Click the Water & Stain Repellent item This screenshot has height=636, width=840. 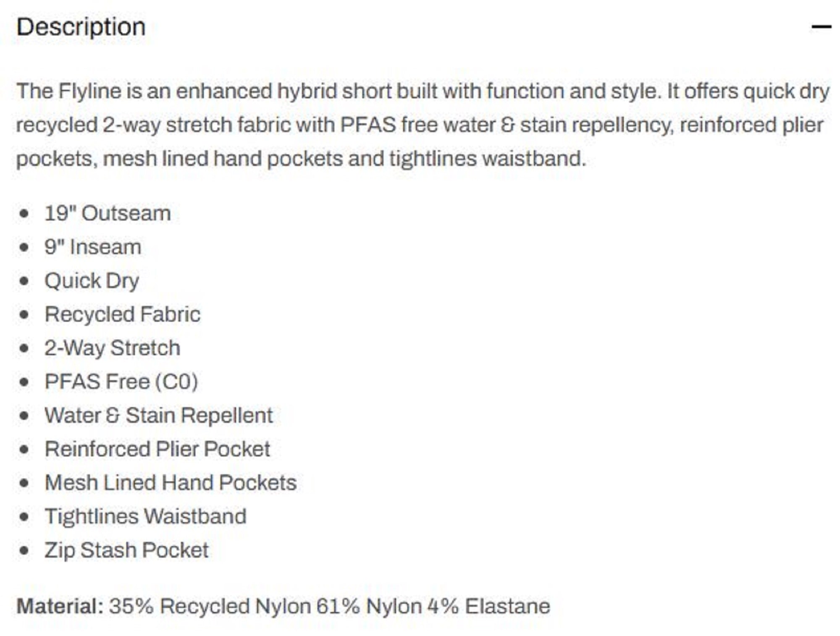[159, 416]
